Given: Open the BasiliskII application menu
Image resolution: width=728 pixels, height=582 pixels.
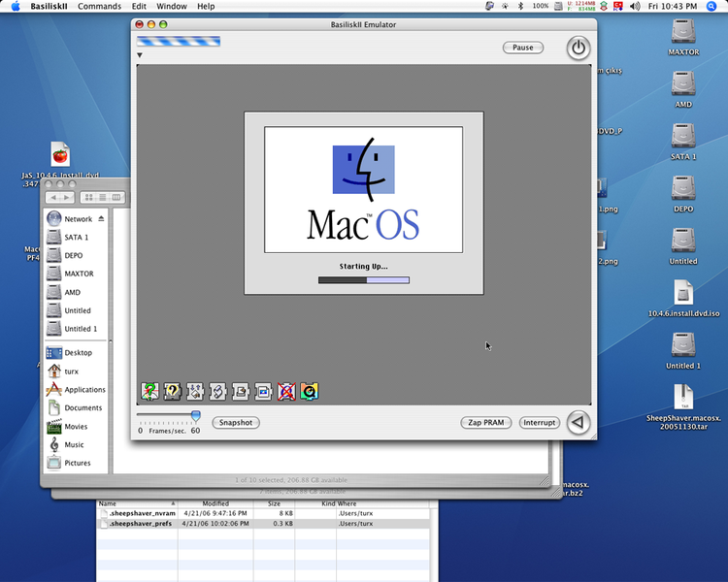Looking at the screenshot, I should [x=49, y=6].
